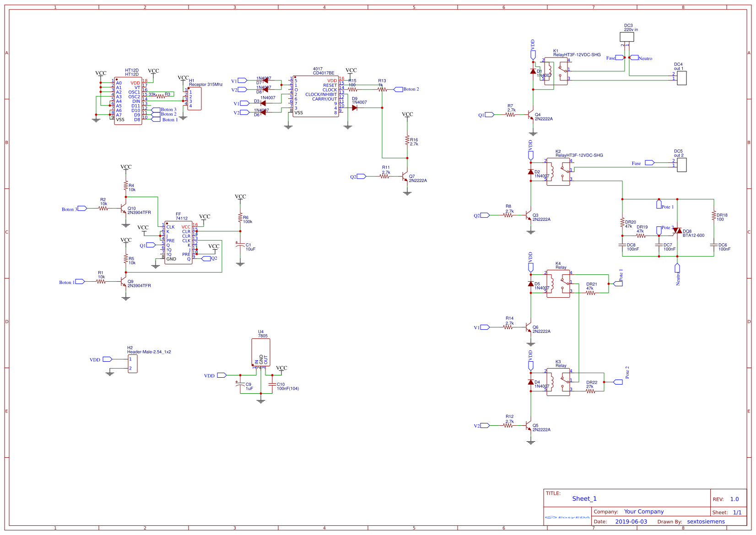Screen dimensions: 756x535
Task: Click the DC3 220v in connector
Action: tap(627, 37)
